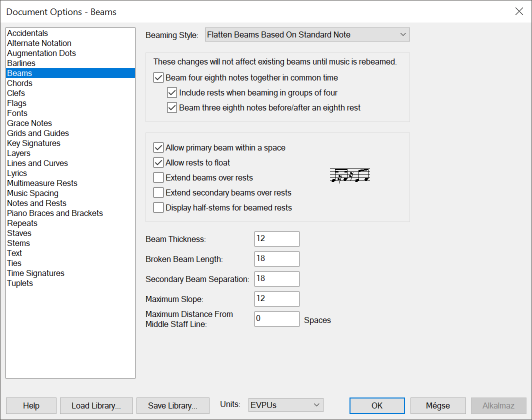The width and height of the screenshot is (532, 420).
Task: Focus the Maximum Slope text field
Action: click(x=276, y=299)
